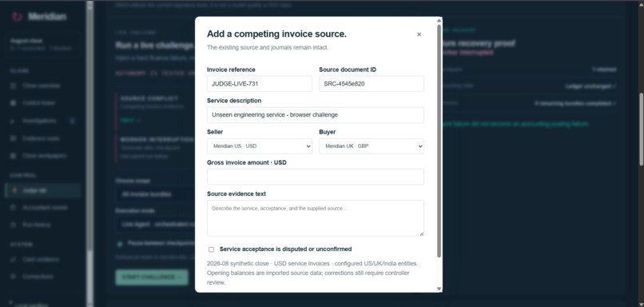This screenshot has height=307, width=644.
Task: Click 'The existing source and journals remain intact.'
Action: tap(268, 48)
